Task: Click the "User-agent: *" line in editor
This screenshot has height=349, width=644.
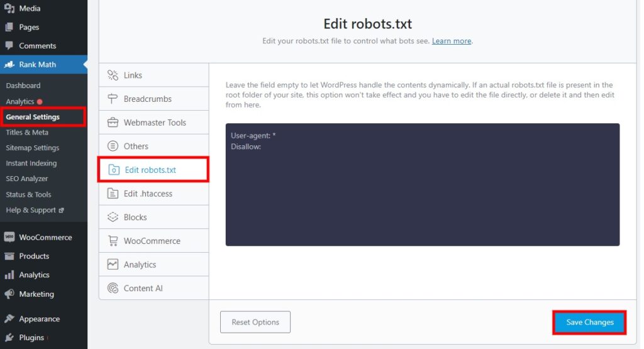Action: (x=253, y=135)
